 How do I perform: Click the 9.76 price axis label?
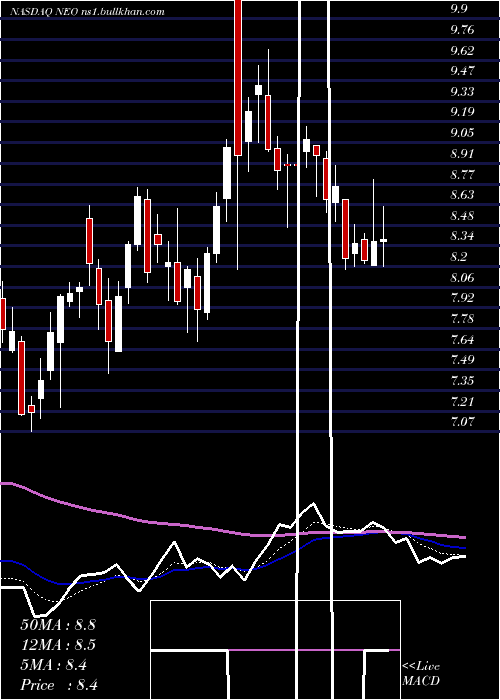point(462,30)
